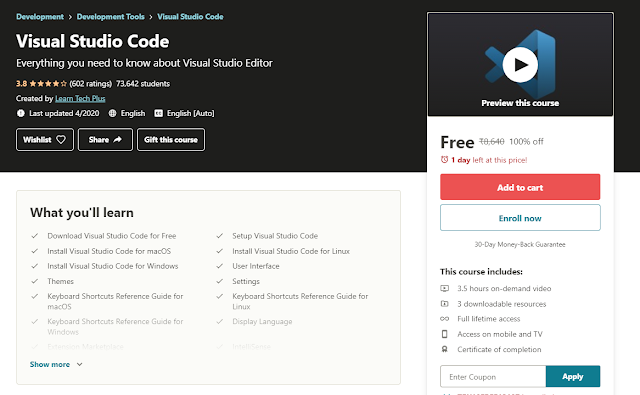Click the 'Themes' learning item
This screenshot has width=640, height=395.
60,281
